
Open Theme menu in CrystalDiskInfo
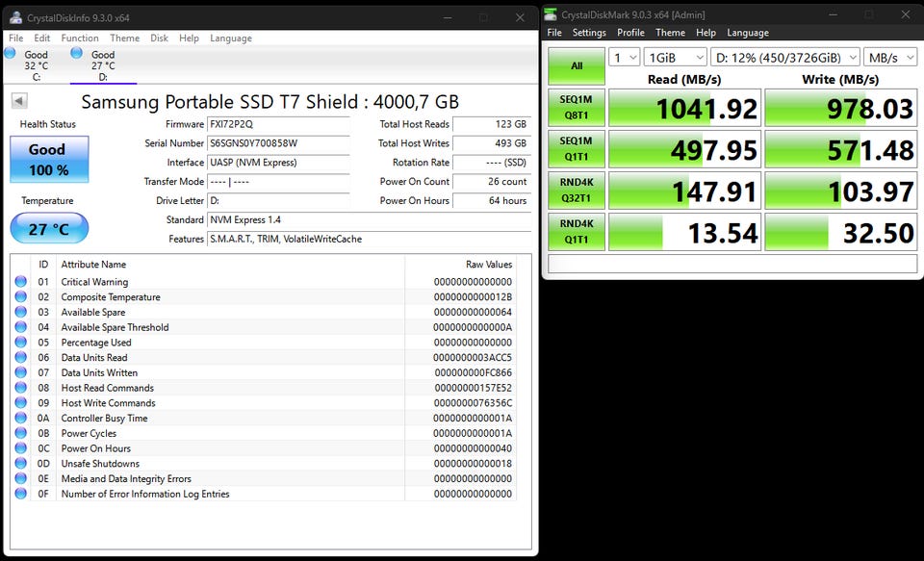[x=124, y=38]
